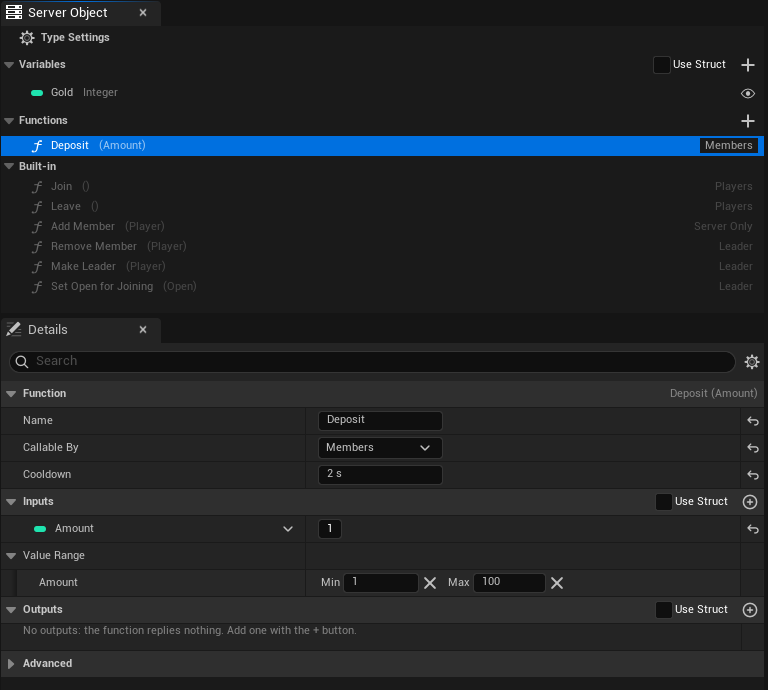
Task: Focus the Details search field
Action: pos(372,361)
